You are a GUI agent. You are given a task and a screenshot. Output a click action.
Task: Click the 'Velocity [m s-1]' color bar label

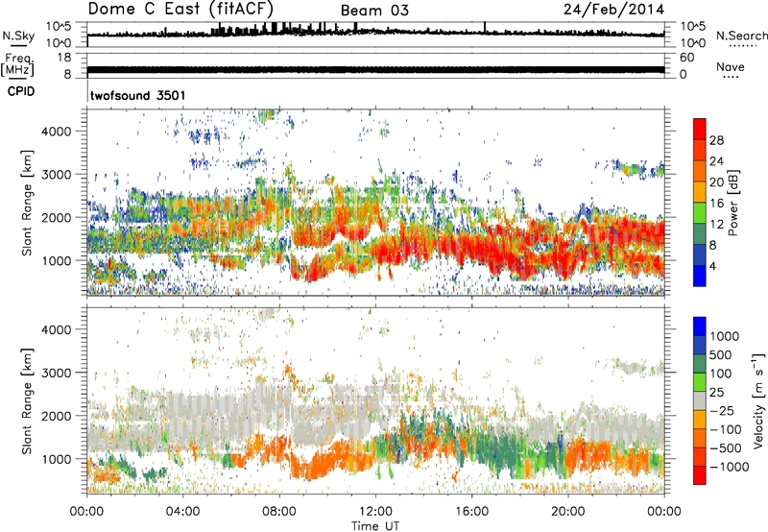[758, 400]
